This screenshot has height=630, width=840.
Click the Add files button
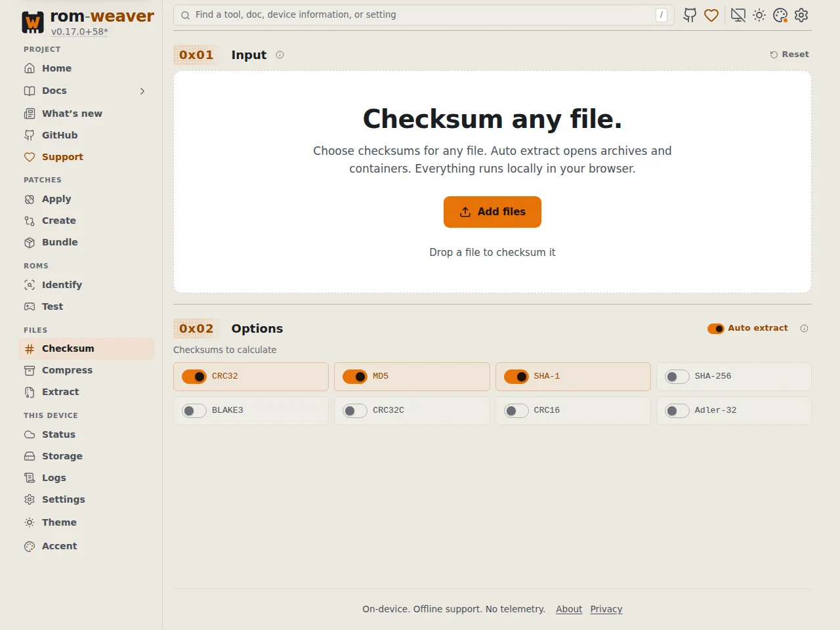click(x=492, y=212)
